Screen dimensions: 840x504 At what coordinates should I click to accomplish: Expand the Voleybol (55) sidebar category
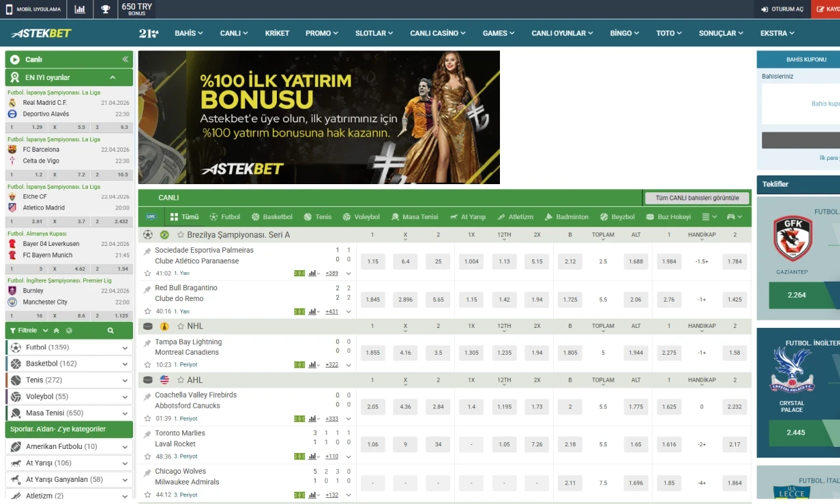pyautogui.click(x=69, y=396)
